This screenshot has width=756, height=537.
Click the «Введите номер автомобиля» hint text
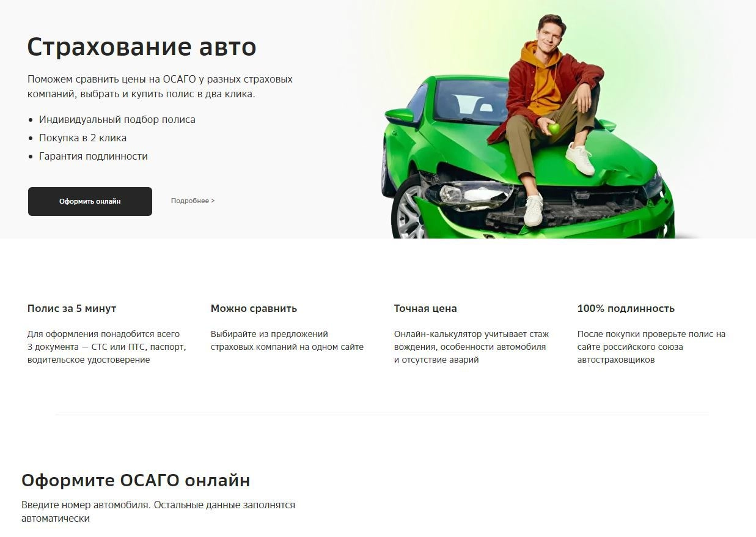158,511
